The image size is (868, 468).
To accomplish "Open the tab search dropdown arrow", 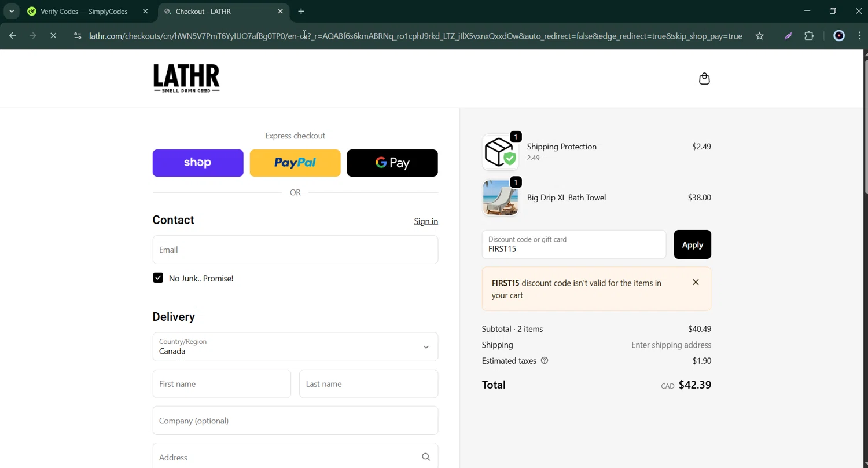I will [x=12, y=11].
